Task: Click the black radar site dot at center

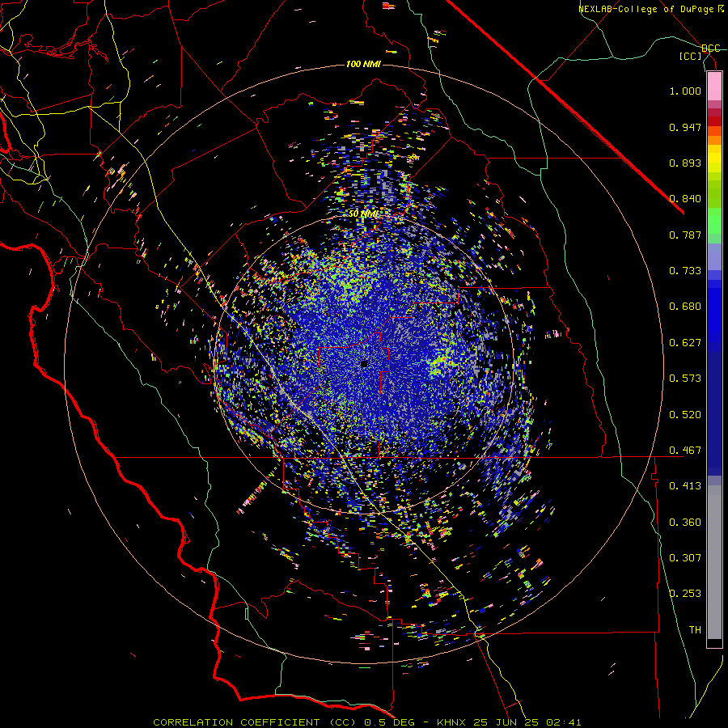Action: click(x=365, y=365)
